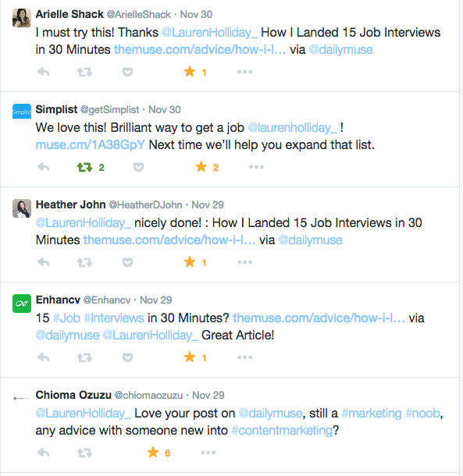The height and width of the screenshot is (476, 463).
Task: Save Enhancv's tweet to Pocket
Action: click(x=127, y=357)
